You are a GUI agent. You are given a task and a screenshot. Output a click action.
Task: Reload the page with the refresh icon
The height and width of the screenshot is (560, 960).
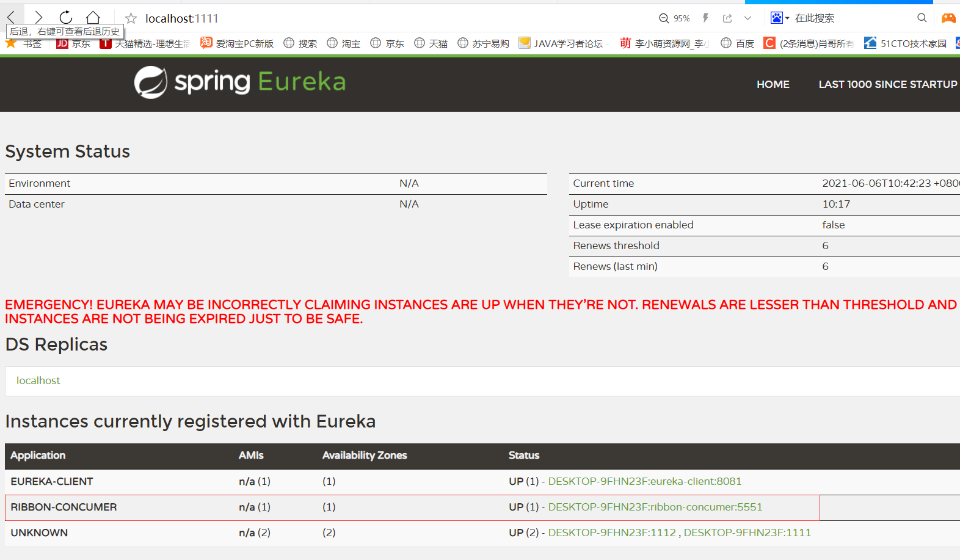[66, 17]
